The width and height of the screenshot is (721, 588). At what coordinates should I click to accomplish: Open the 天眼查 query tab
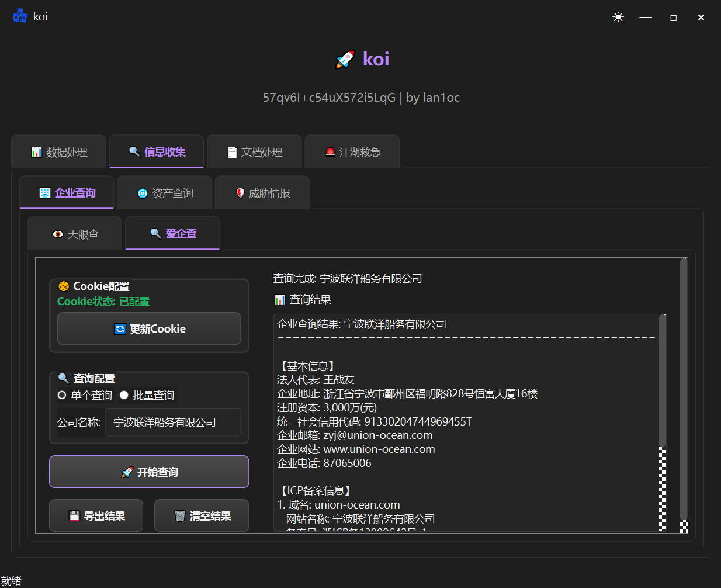coord(75,234)
